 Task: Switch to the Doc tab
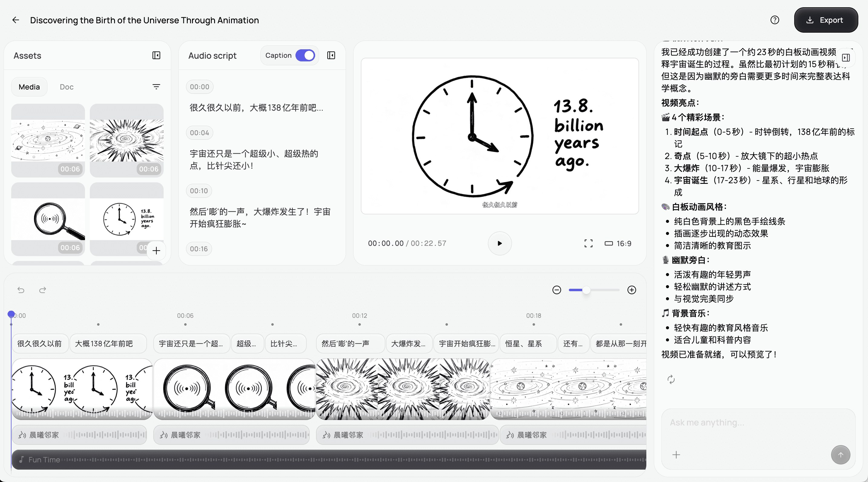pyautogui.click(x=66, y=87)
